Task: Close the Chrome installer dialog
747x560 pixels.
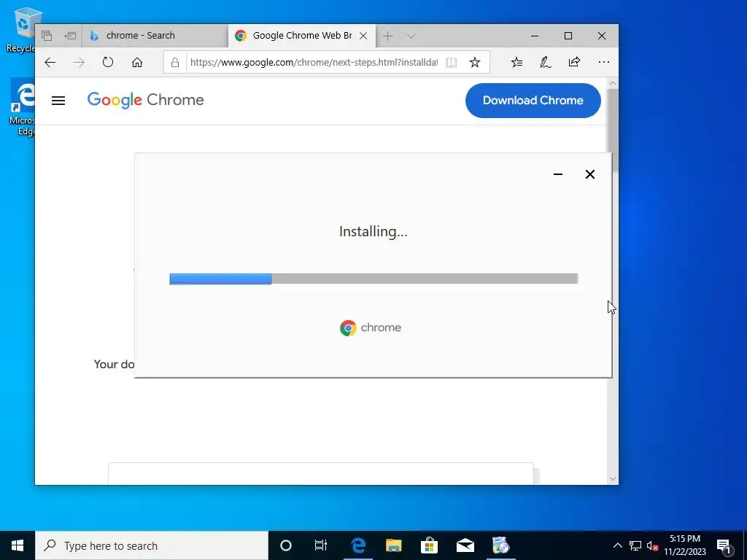Action: click(x=589, y=174)
